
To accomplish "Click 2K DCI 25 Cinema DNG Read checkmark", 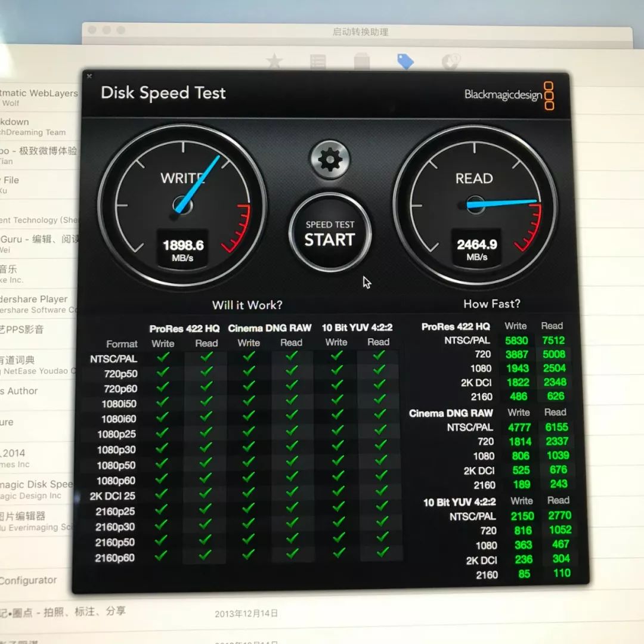I will click(292, 493).
